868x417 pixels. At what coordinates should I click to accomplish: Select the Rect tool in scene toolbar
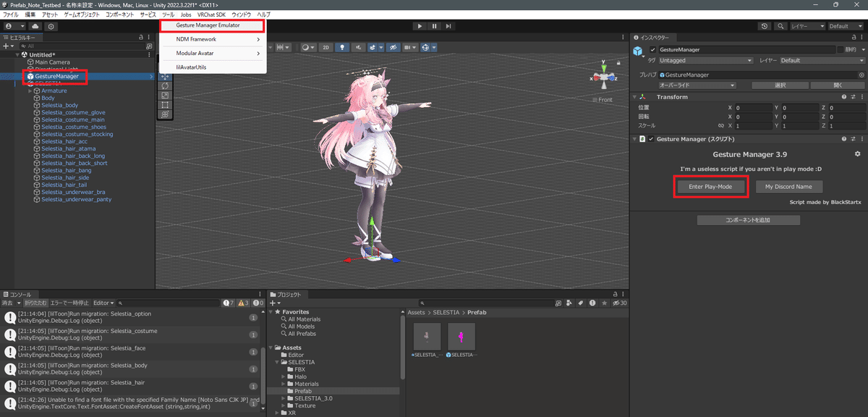coord(165,104)
